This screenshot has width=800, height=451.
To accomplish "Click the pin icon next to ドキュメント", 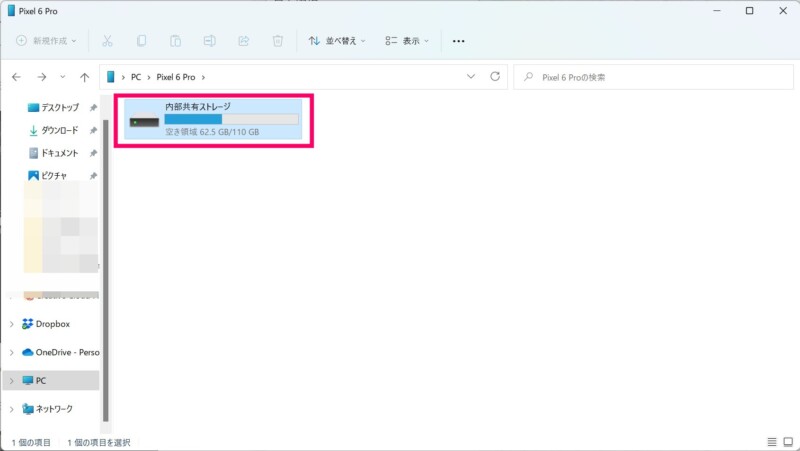I will click(x=93, y=153).
